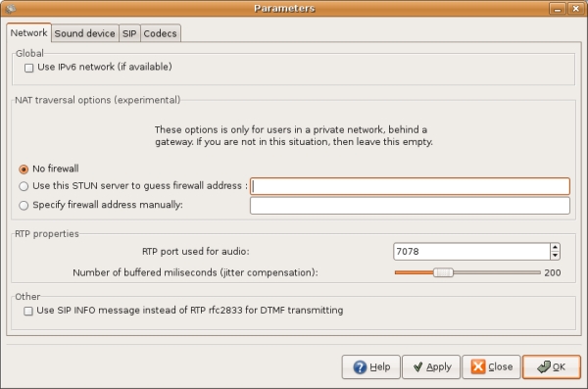Image resolution: width=588 pixels, height=389 pixels.
Task: Close window using title bar X
Action: point(575,8)
